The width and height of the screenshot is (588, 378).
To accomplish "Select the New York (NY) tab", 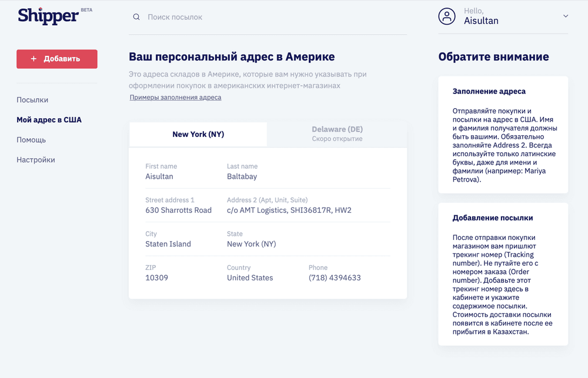I will click(198, 134).
